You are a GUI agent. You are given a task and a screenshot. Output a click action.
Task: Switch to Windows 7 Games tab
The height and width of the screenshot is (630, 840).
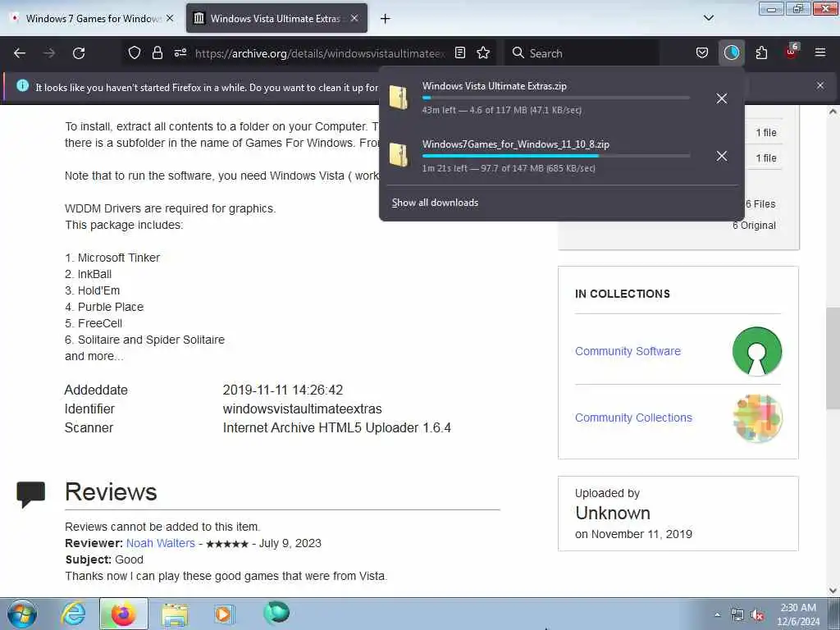92,18
